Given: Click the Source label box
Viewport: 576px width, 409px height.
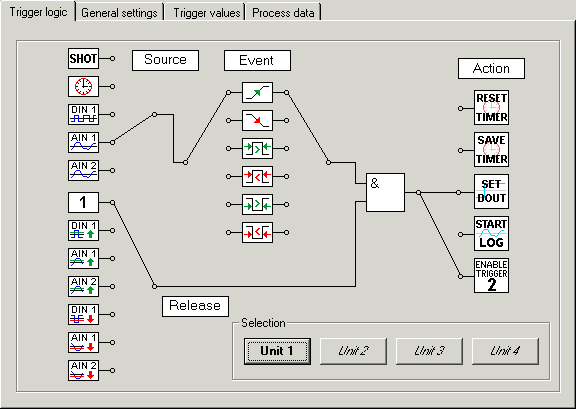Looking at the screenshot, I should (x=165, y=60).
